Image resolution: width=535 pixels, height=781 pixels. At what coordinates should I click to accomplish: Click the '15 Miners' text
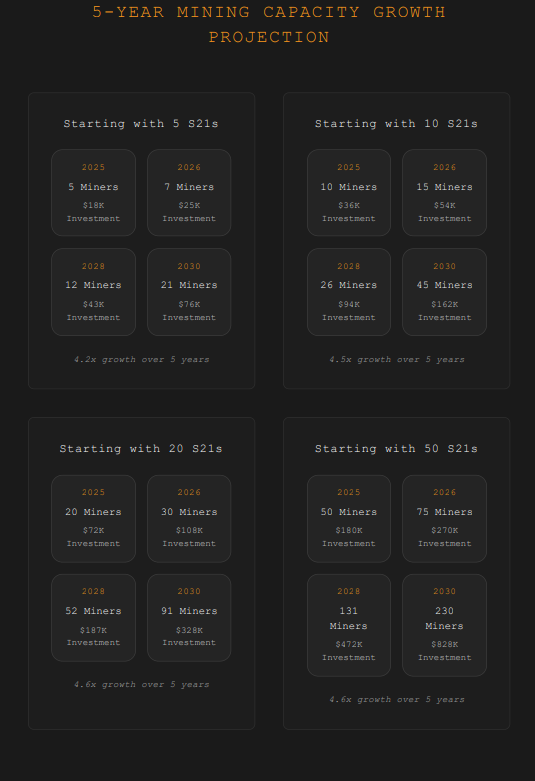tap(444, 187)
